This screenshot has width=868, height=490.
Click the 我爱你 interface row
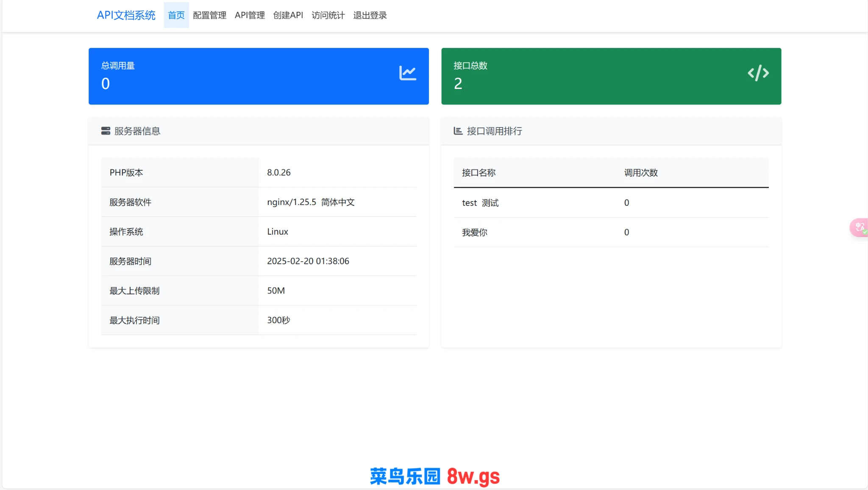point(474,233)
